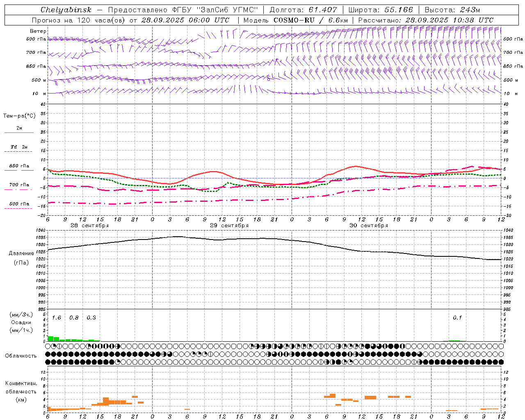Click the "Широта: 55.166" latitude value

(x=380, y=10)
